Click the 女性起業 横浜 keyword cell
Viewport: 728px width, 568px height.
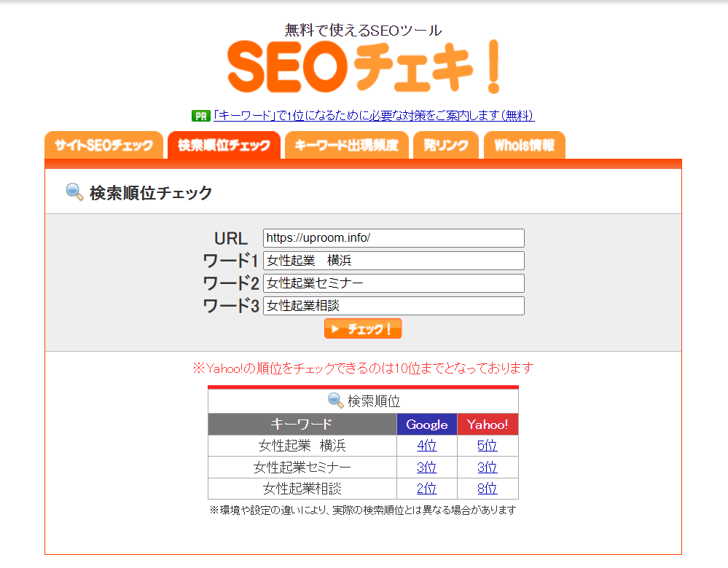click(302, 446)
